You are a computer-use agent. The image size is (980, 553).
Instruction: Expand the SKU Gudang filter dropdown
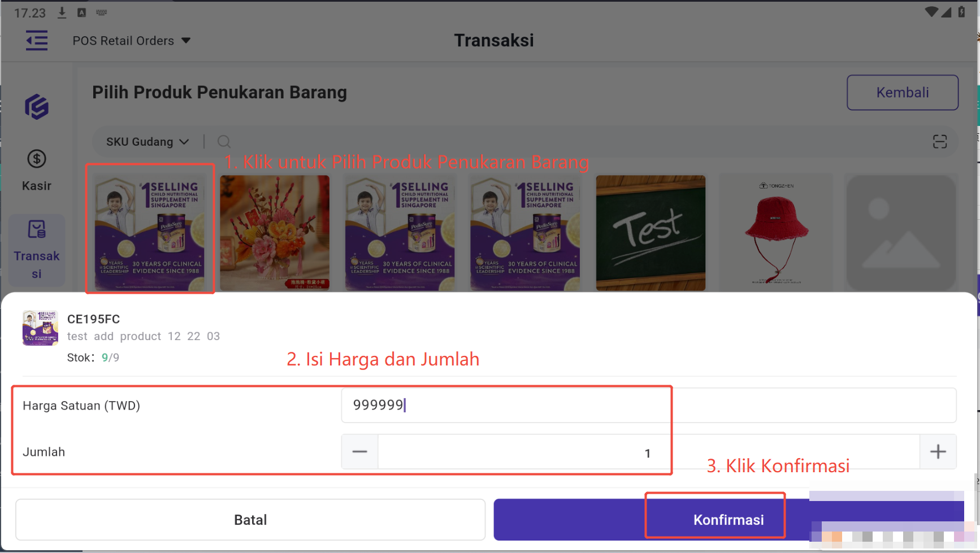(148, 142)
